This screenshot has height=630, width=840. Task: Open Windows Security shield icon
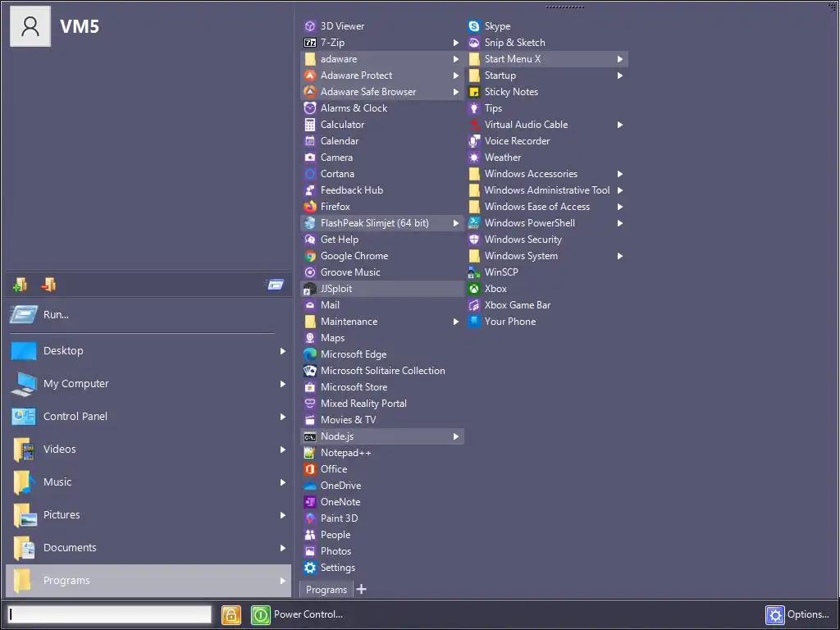point(473,240)
